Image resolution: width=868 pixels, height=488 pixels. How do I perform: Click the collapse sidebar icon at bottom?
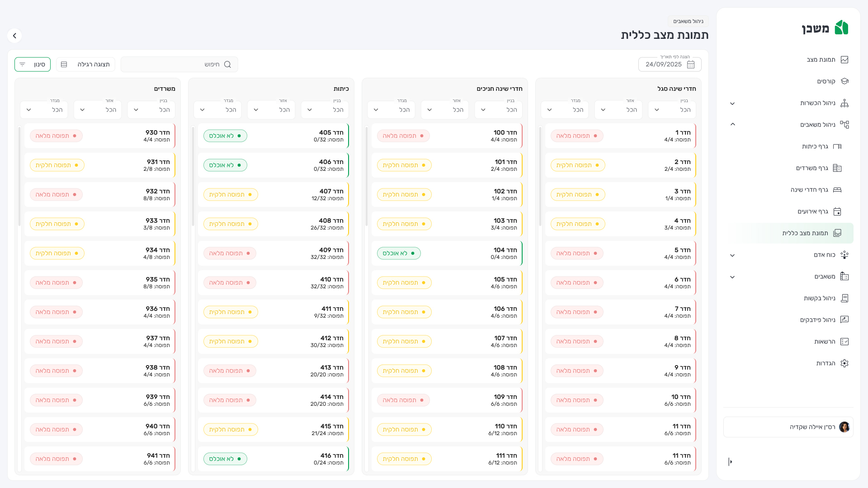coord(730,461)
